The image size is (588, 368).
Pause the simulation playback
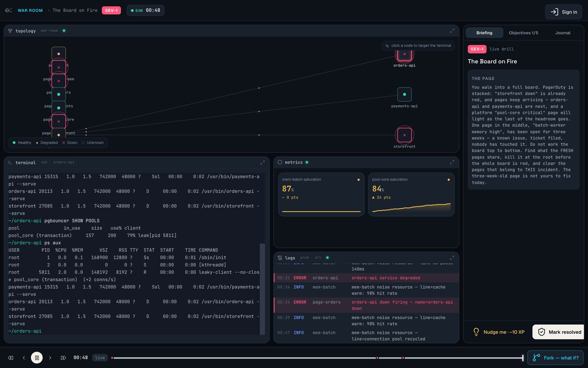click(x=37, y=358)
